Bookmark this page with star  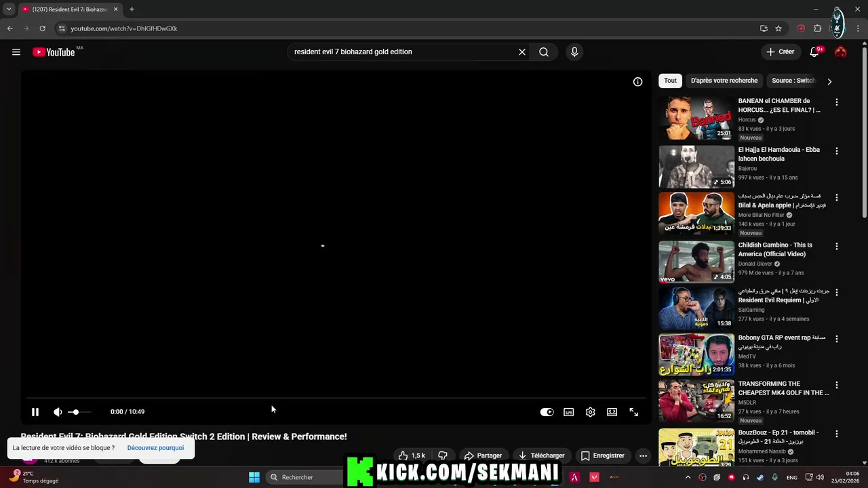pyautogui.click(x=778, y=28)
